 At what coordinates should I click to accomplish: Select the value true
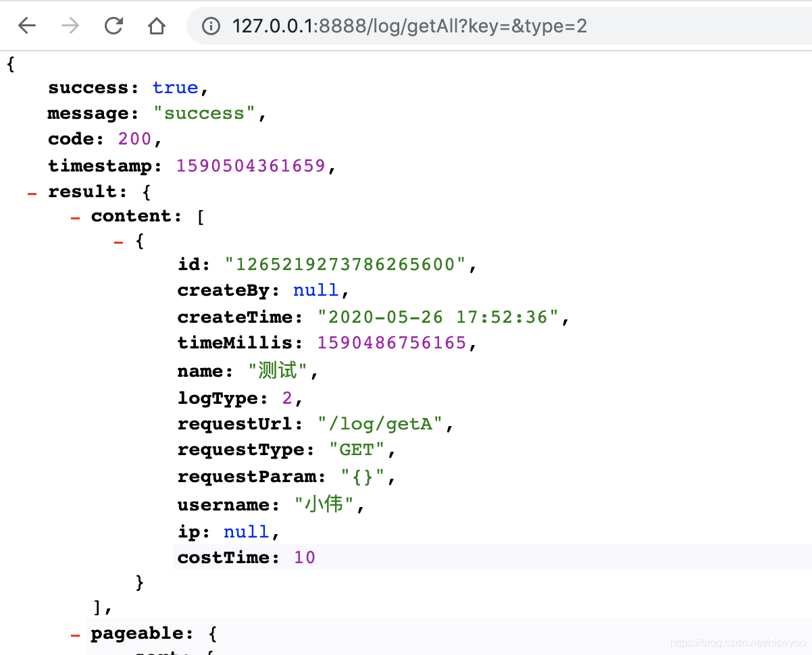(175, 88)
